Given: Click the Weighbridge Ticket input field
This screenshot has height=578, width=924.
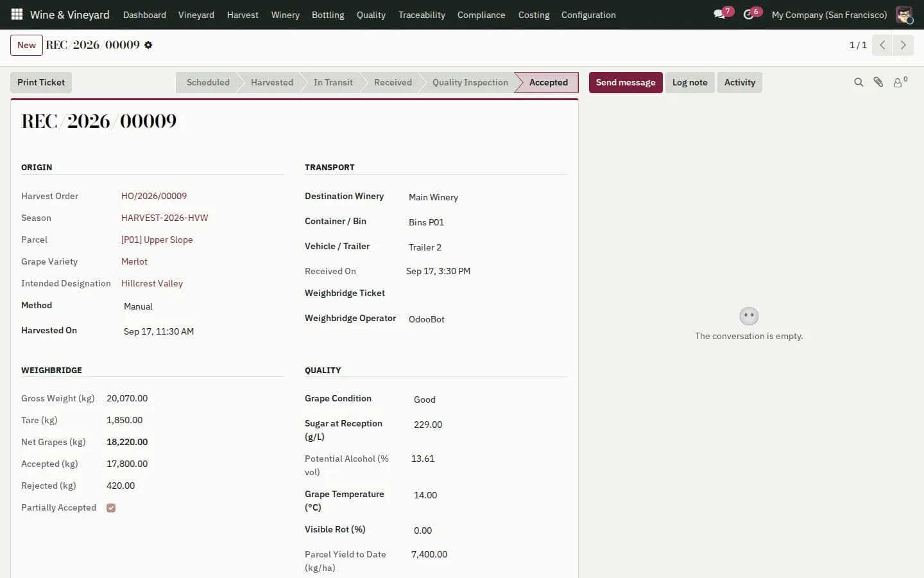Looking at the screenshot, I should [488, 294].
